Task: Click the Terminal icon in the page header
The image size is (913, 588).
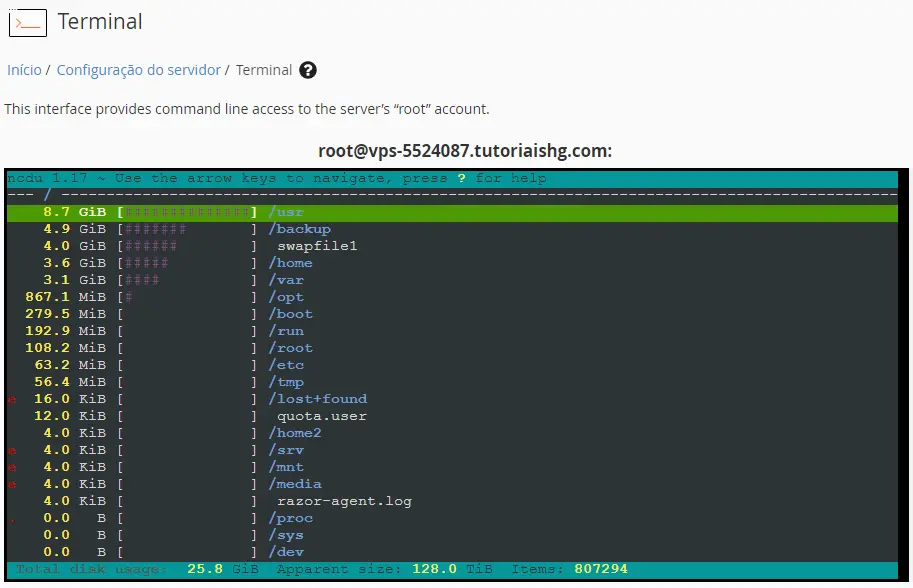Action: 28,23
